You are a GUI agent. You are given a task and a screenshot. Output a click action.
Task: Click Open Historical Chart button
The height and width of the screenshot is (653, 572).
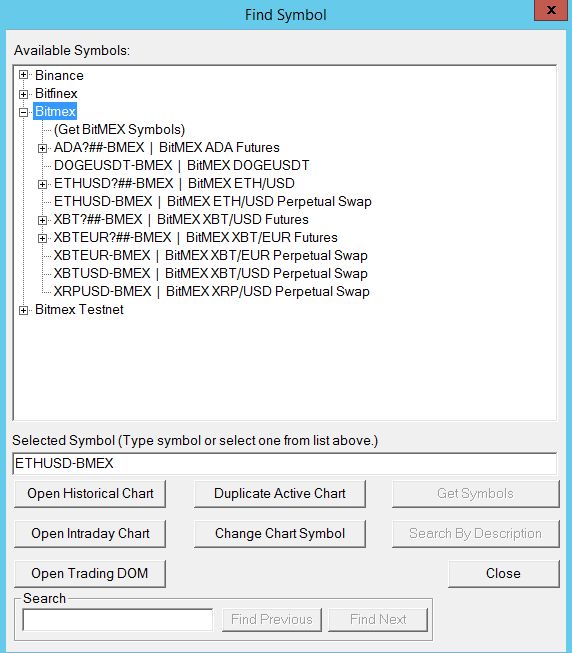click(x=90, y=493)
